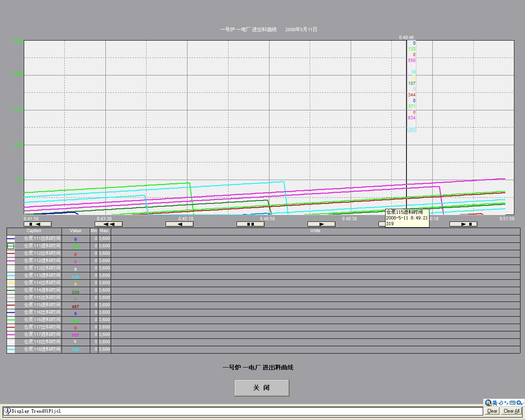
Task: Click the 关闭 button
Action: pos(262,388)
